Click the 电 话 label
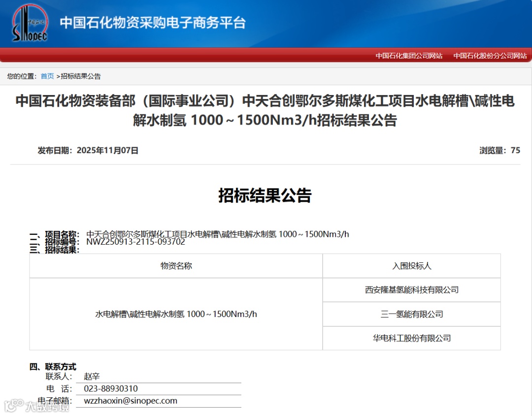 pos(59,388)
